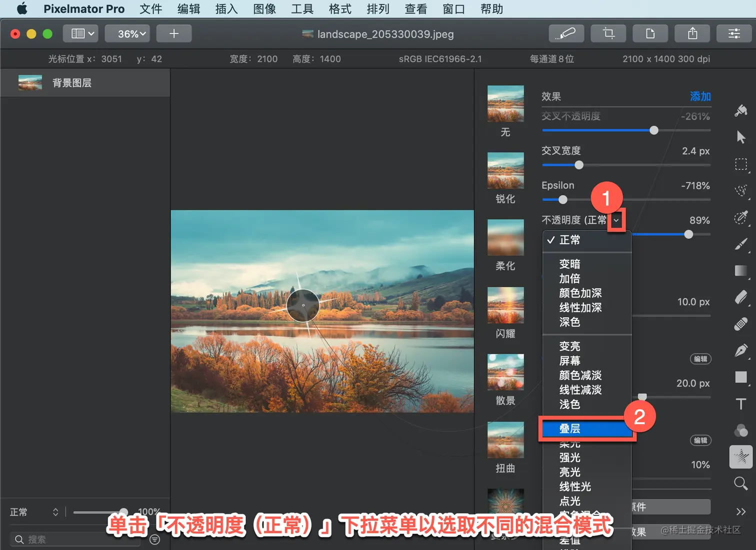
Task: Toggle the sidebar view toolbar button
Action: point(80,34)
